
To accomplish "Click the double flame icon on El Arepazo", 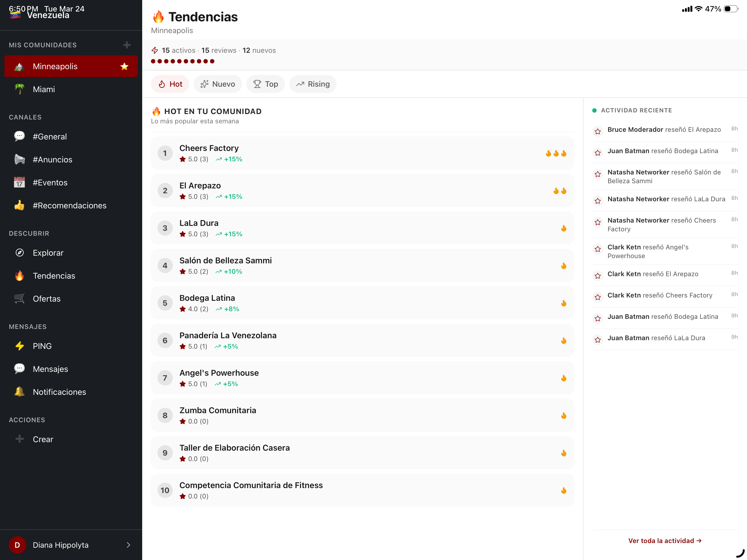I will click(x=560, y=191).
